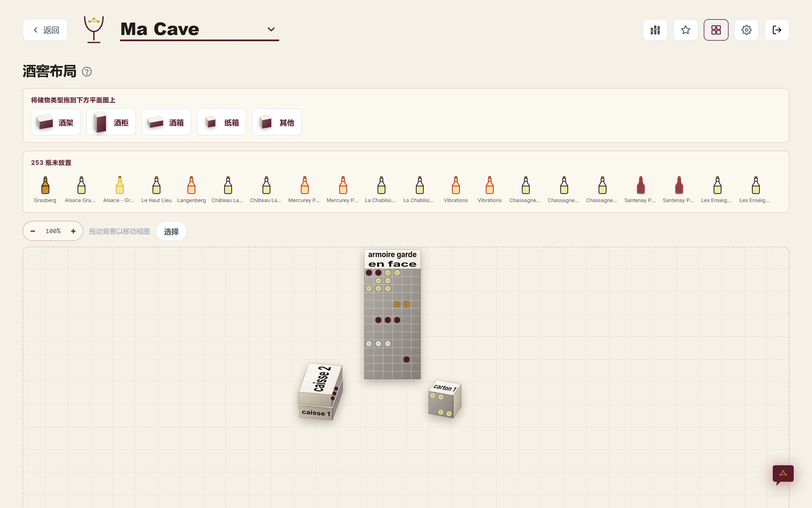Select the Le Haut Lieu bottle

156,189
